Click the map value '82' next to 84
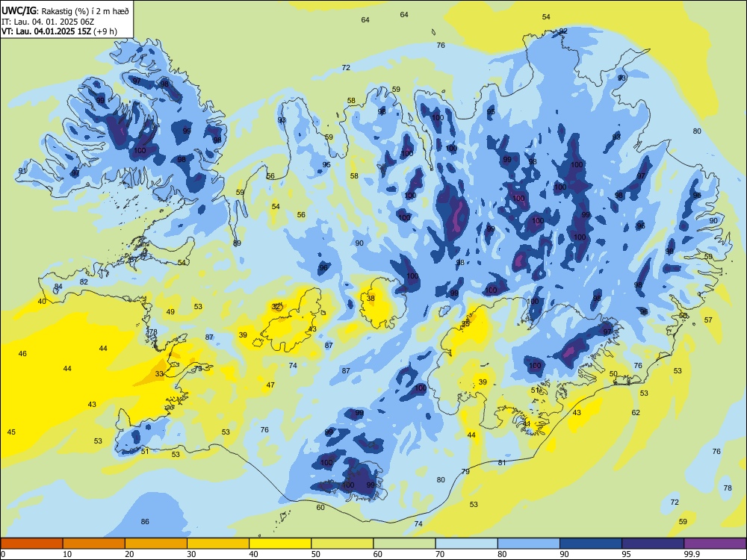This screenshot has height=560, width=747. [x=84, y=282]
